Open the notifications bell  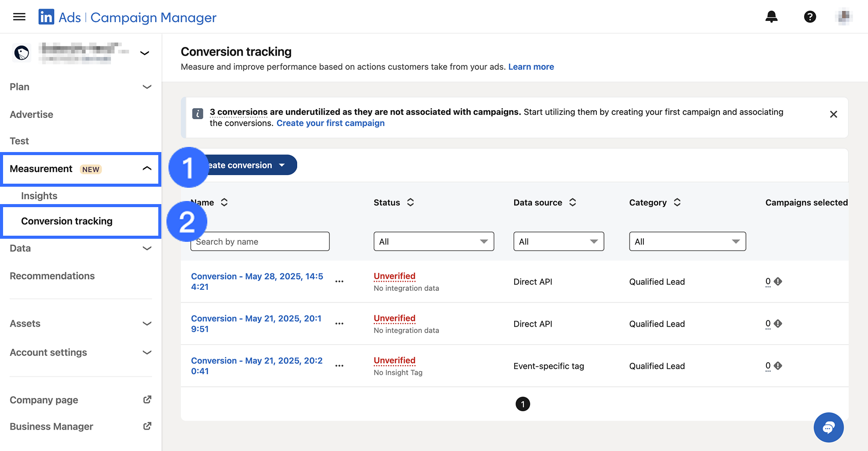point(771,17)
